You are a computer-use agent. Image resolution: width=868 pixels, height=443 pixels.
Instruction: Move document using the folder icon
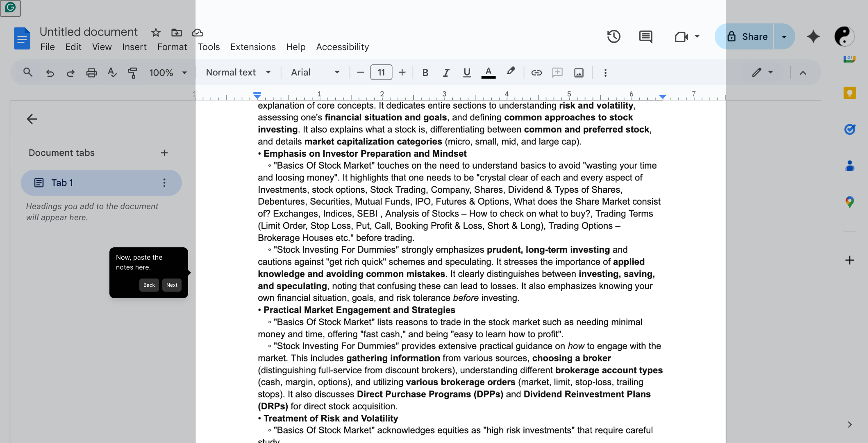pyautogui.click(x=177, y=32)
